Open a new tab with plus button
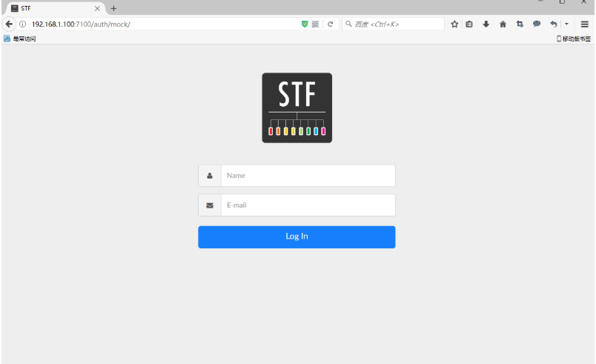Screen dimensions: 596x364 tap(113, 8)
